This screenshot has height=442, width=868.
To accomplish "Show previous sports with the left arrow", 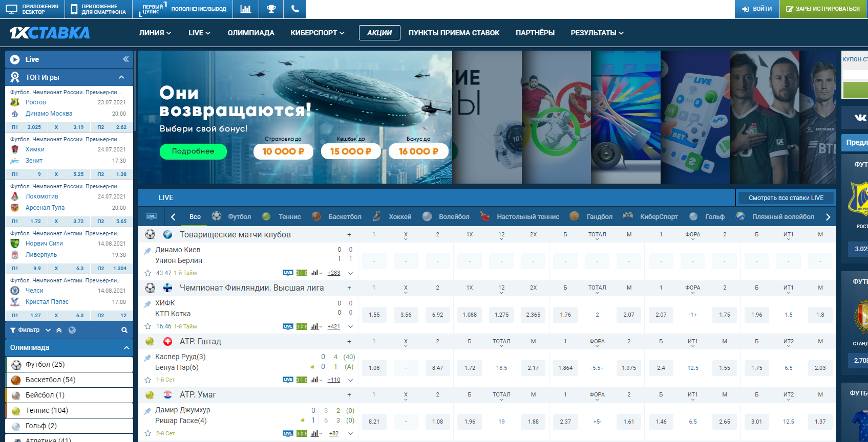I will pyautogui.click(x=173, y=217).
